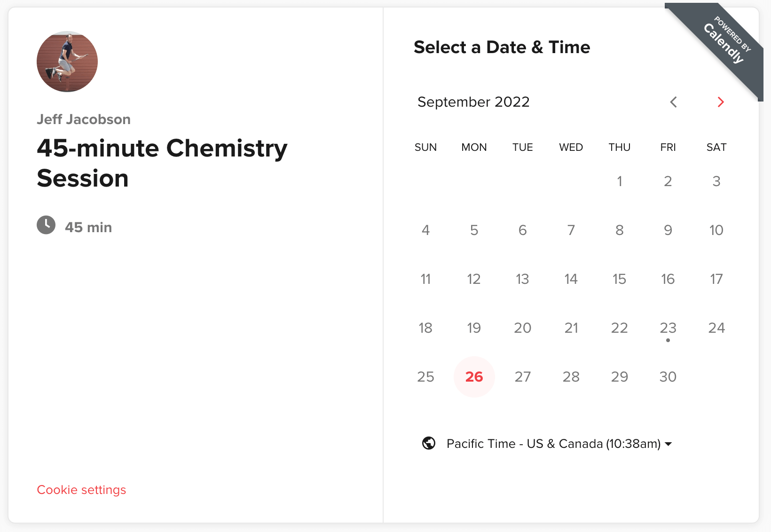This screenshot has width=771, height=532.
Task: Click the last day, September 30
Action: (668, 376)
